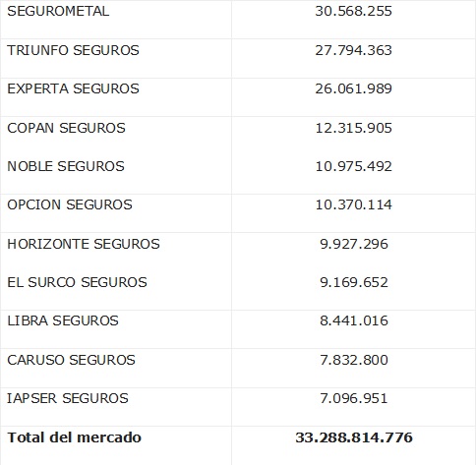Click the value 12.315.905

353,128
